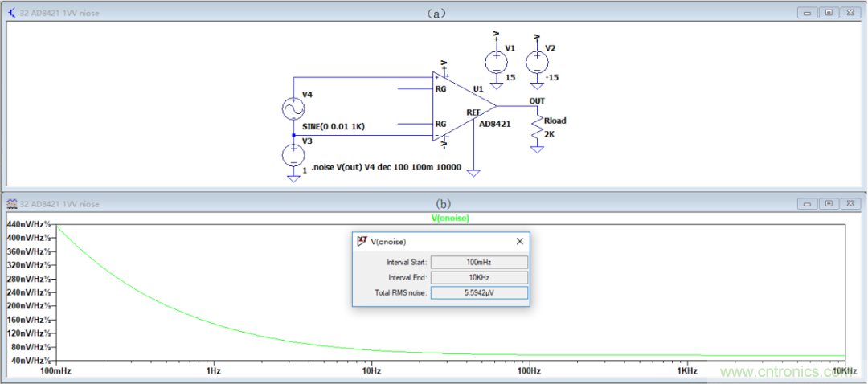
Task: Click LTspice icon in V(onoise) dialog title
Action: [362, 241]
